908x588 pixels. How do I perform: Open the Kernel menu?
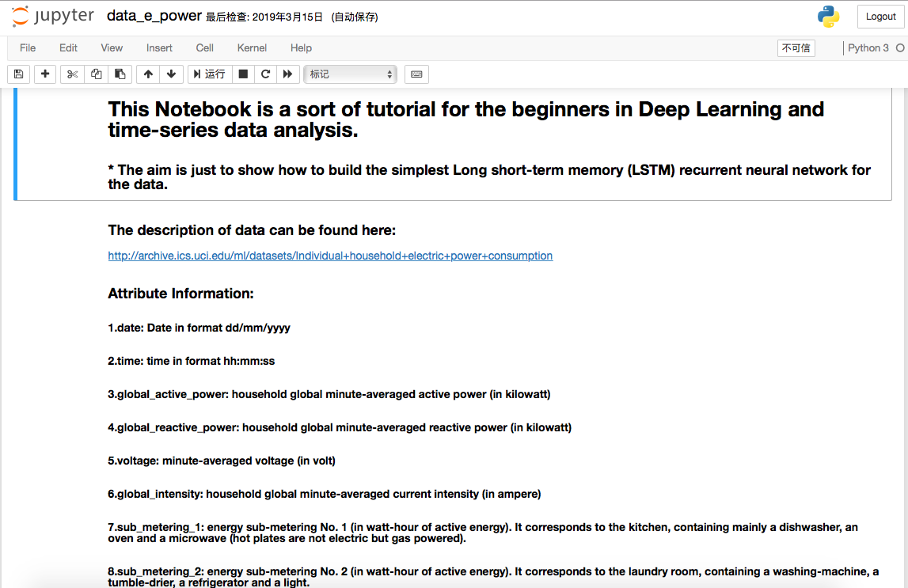coord(251,47)
